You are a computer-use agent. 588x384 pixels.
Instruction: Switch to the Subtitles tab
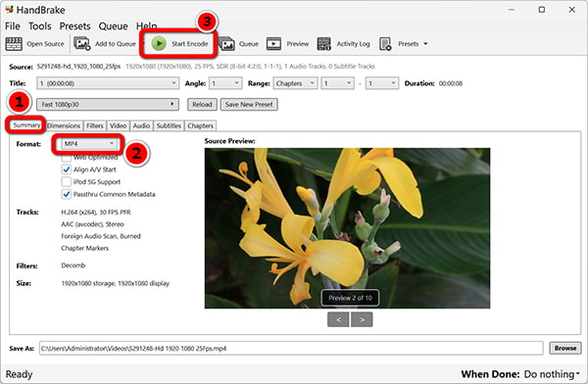(x=169, y=125)
